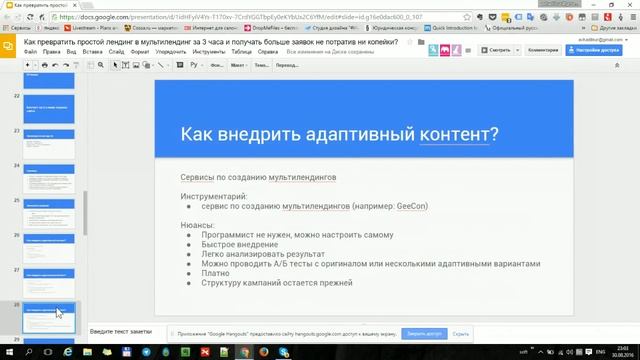Open the account email dropdown
Image resolution: width=640 pixels, height=360 pixels.
603,40
